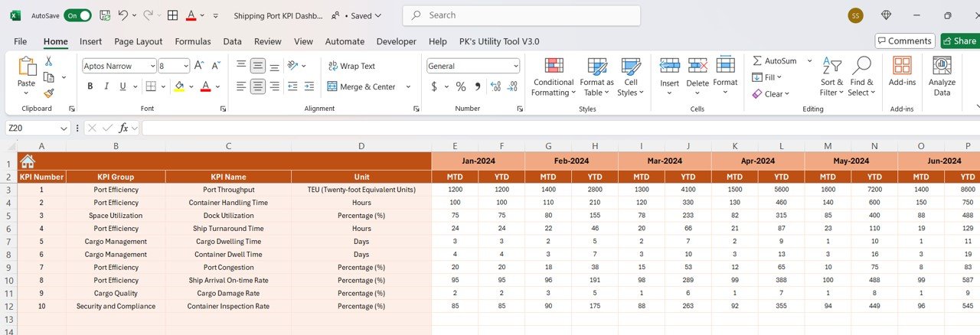This screenshot has height=335, width=980.
Task: Toggle Align Right
Action: [x=276, y=86]
